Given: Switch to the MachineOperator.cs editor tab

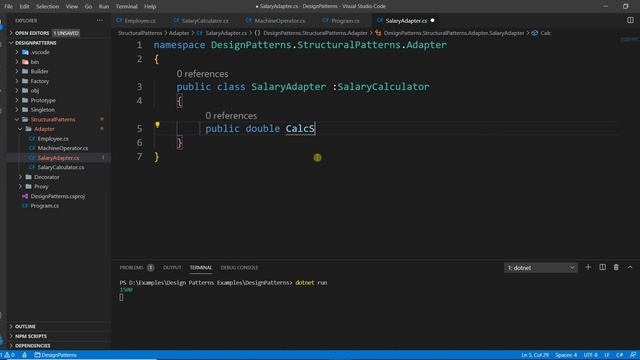Looking at the screenshot, I should [x=280, y=20].
